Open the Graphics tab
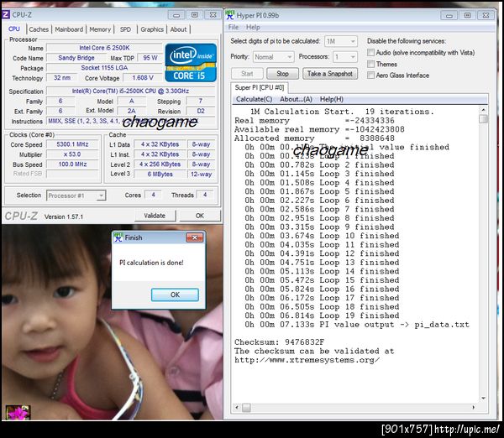 pos(152,29)
